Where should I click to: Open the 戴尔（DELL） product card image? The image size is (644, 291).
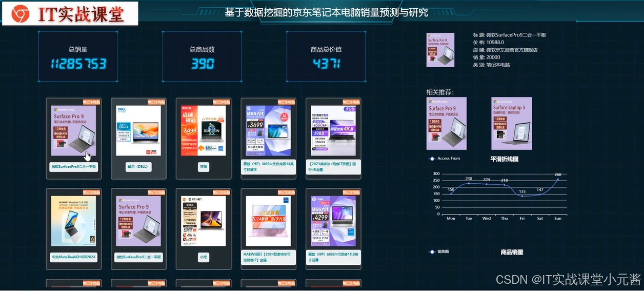[138, 130]
